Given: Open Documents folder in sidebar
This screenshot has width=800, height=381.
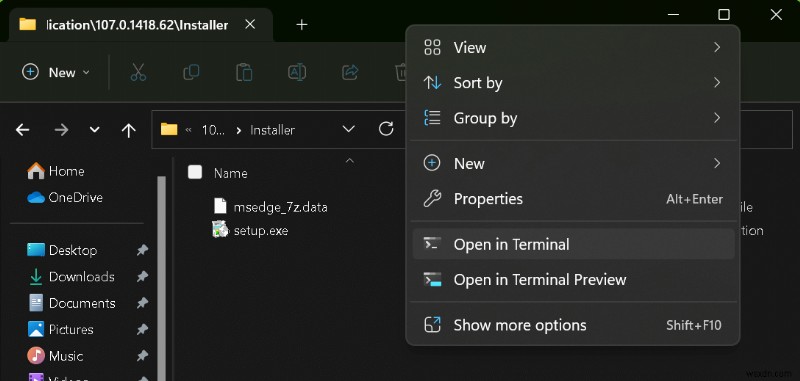Looking at the screenshot, I should (71, 303).
